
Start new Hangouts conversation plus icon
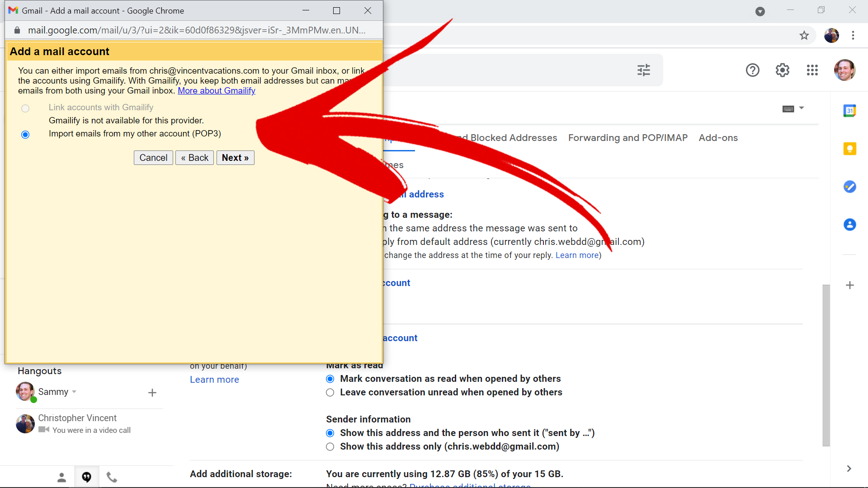pos(152,393)
